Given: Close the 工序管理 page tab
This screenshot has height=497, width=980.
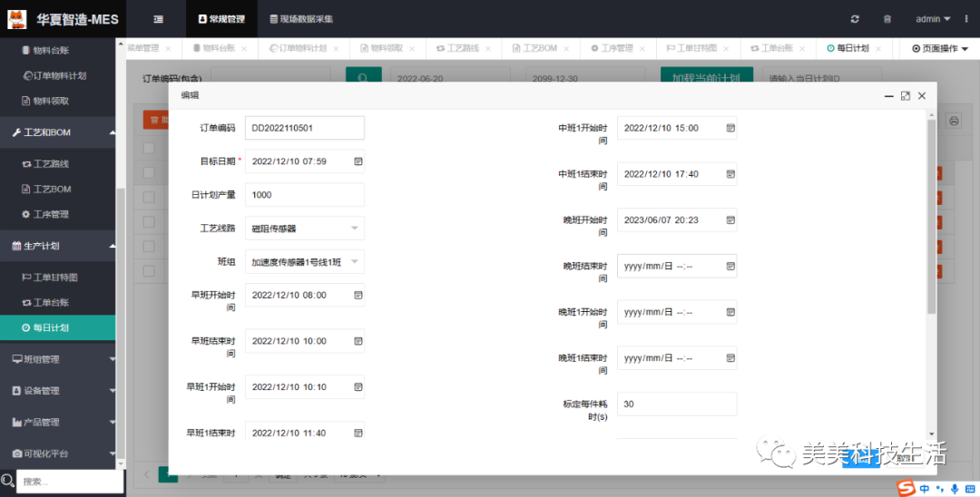Looking at the screenshot, I should coord(642,49).
